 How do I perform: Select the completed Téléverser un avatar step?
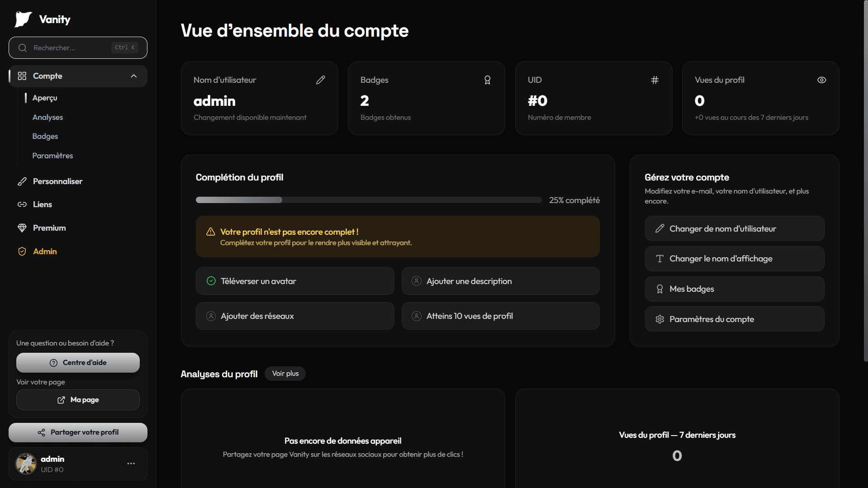(x=295, y=281)
